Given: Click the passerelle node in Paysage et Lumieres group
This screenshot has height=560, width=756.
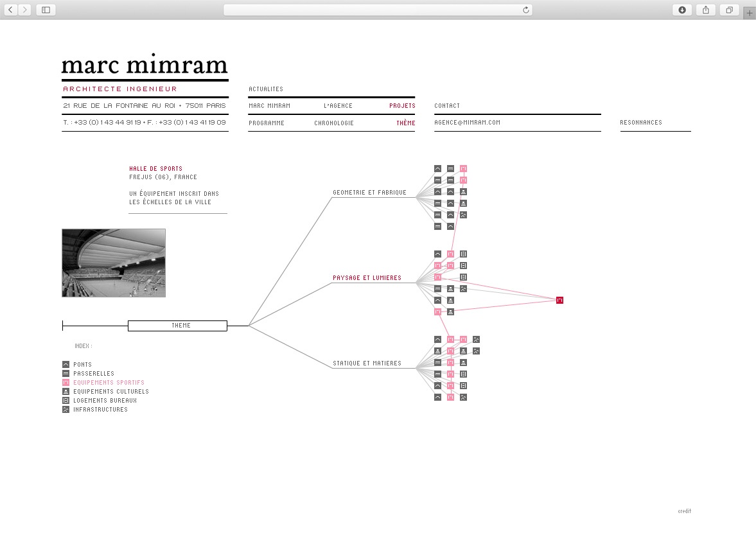Looking at the screenshot, I should (x=437, y=289).
